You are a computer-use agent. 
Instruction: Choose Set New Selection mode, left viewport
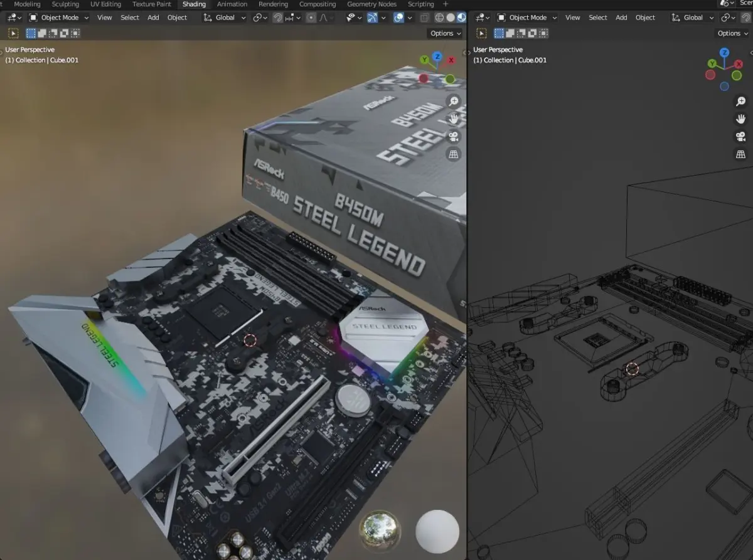point(31,33)
